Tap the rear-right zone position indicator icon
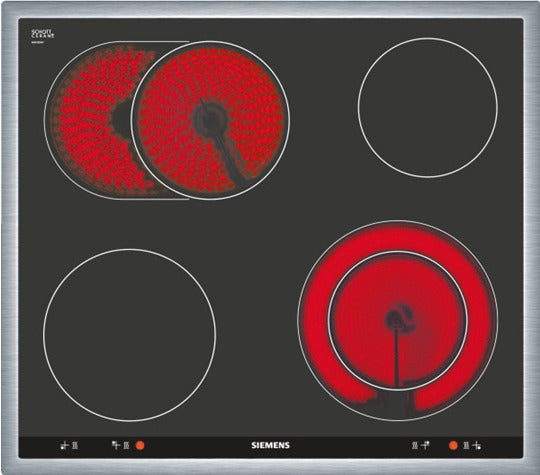The height and width of the screenshot is (475, 540). point(425,445)
